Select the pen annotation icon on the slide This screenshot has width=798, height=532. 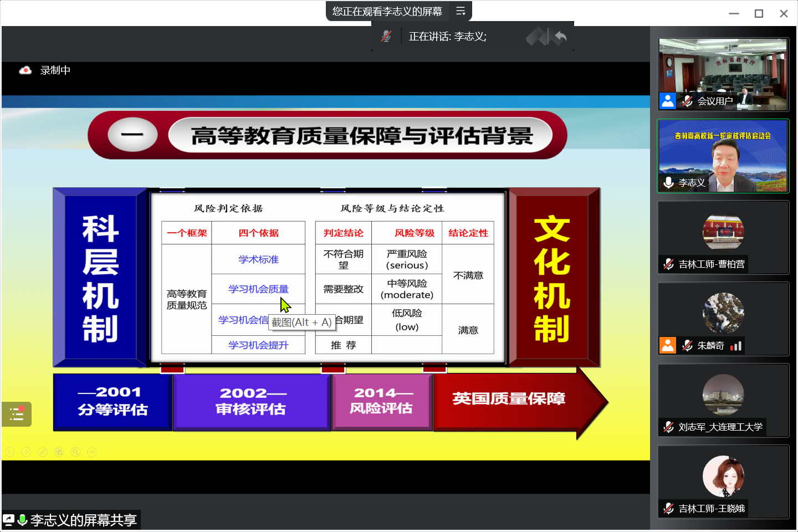tap(43, 452)
